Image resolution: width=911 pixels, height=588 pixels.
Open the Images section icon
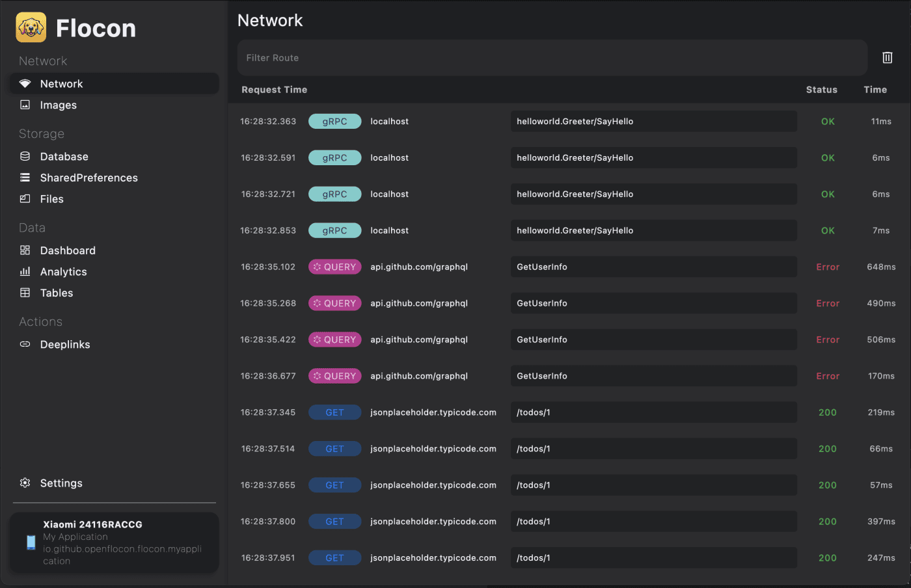(25, 105)
